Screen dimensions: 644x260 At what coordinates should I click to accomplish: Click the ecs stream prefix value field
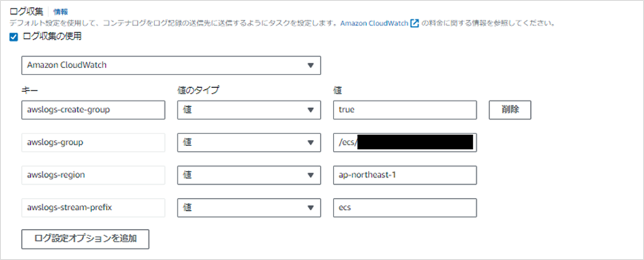click(405, 208)
